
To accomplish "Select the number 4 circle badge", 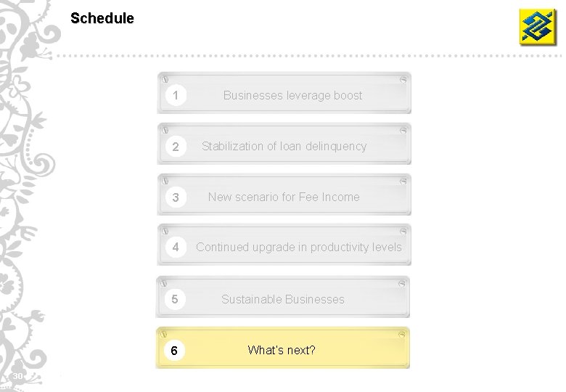I will (175, 248).
